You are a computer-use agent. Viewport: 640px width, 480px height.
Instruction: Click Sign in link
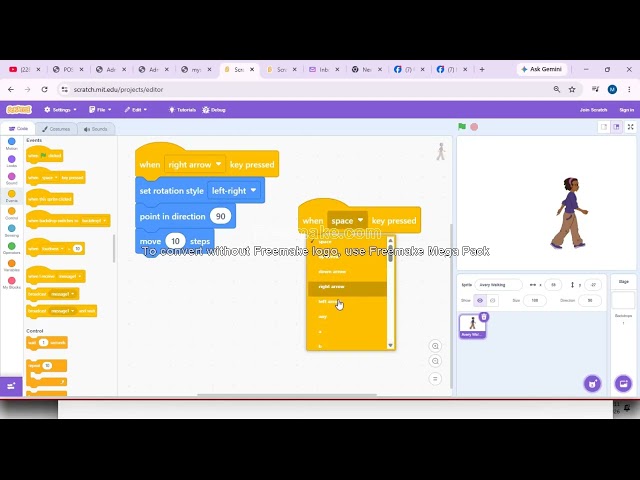(x=627, y=110)
